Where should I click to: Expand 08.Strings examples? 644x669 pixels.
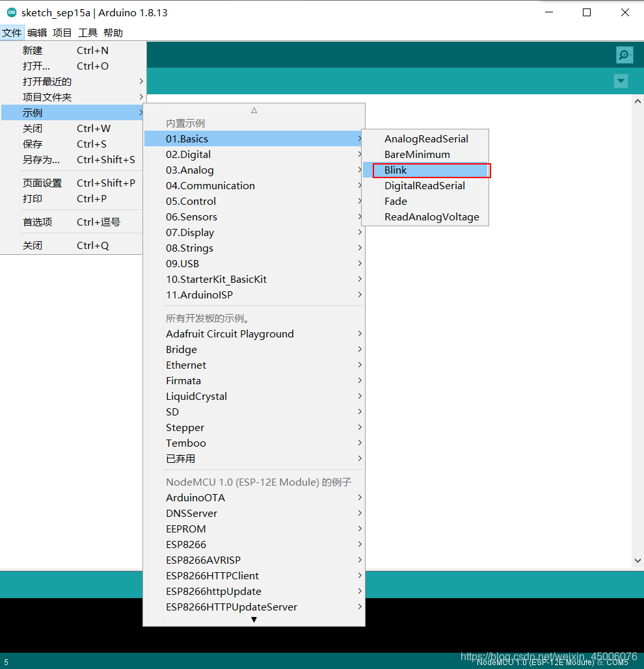[x=254, y=248]
